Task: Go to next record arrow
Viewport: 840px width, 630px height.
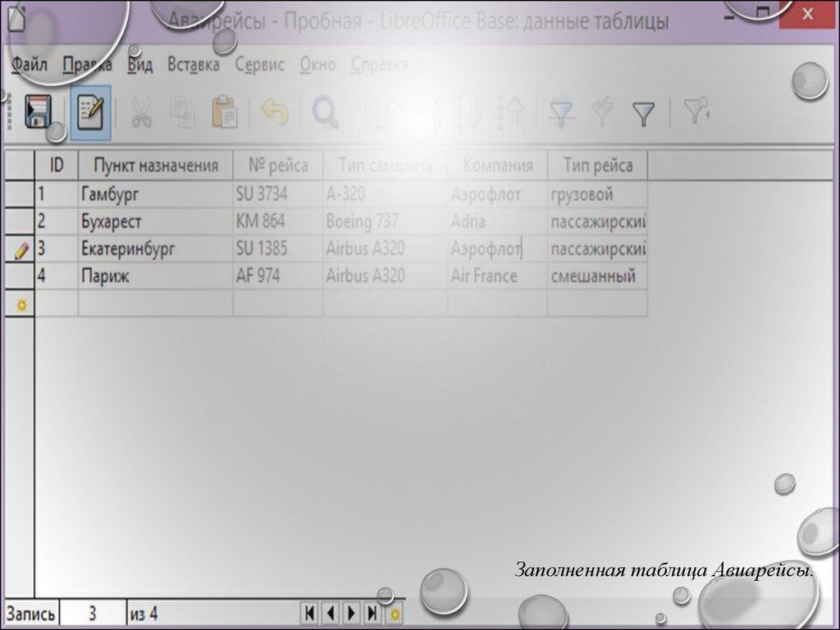Action: (x=351, y=613)
